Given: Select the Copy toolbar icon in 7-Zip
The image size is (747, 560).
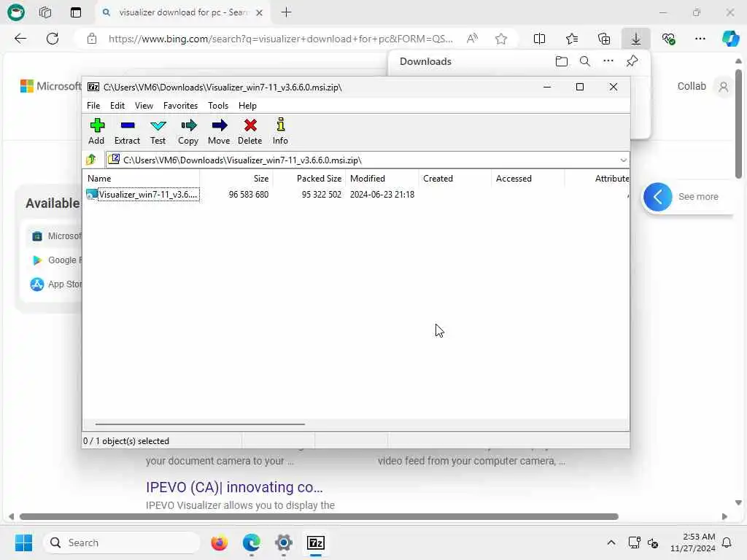Looking at the screenshot, I should [x=188, y=131].
